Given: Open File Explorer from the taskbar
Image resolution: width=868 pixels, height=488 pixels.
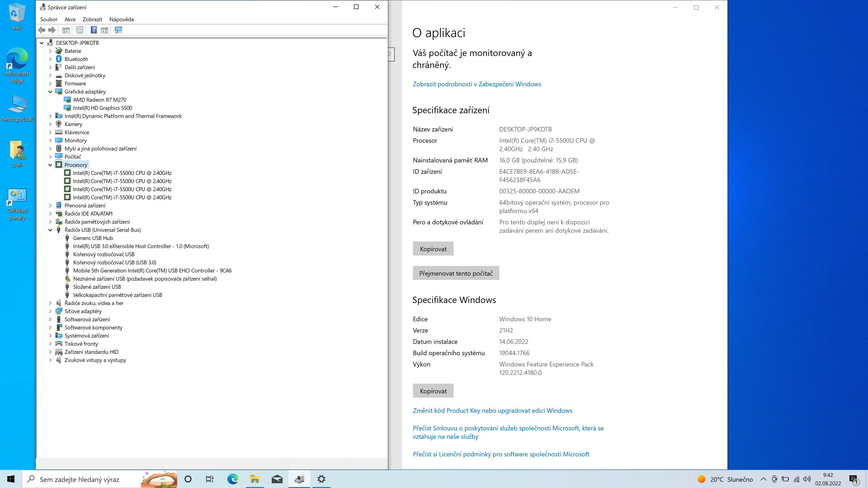Looking at the screenshot, I should [255, 479].
